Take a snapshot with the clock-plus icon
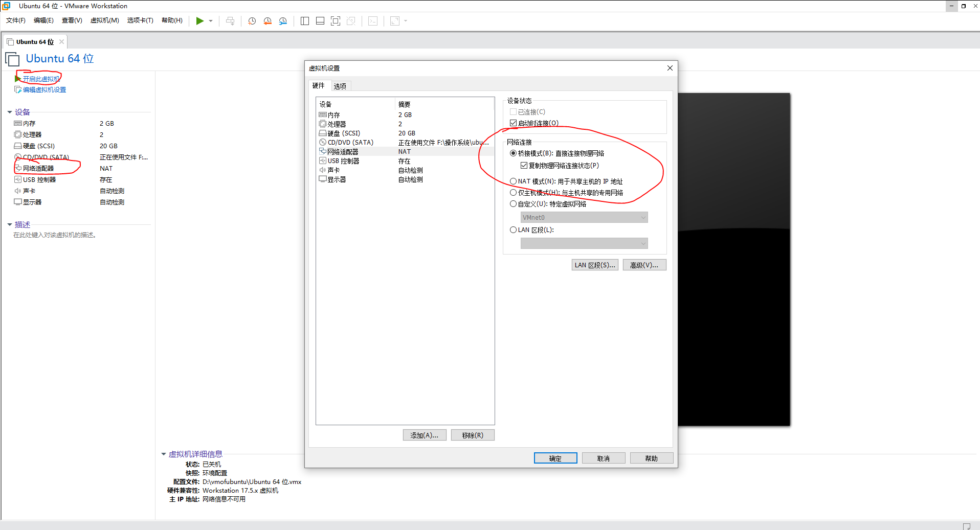980x530 pixels. pyautogui.click(x=252, y=21)
